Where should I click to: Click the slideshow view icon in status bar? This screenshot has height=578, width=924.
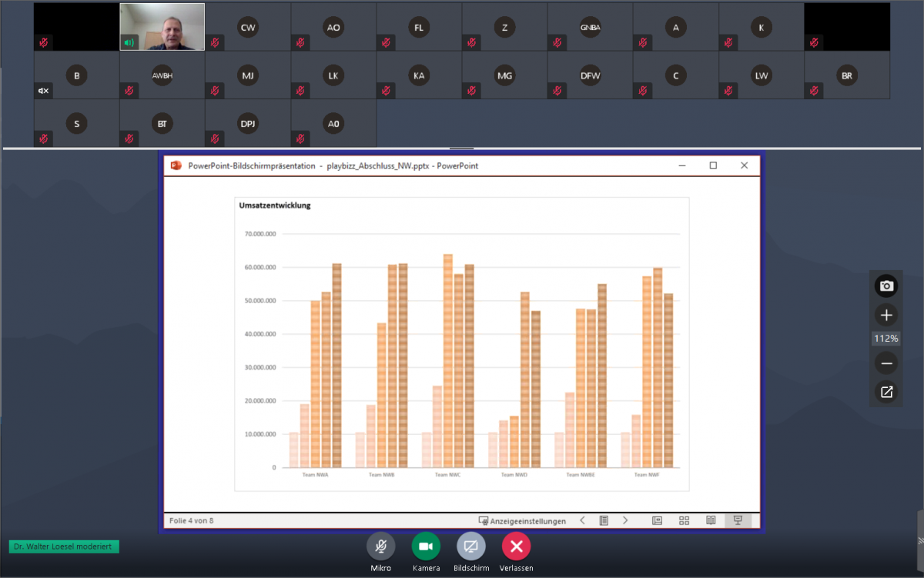(x=738, y=520)
